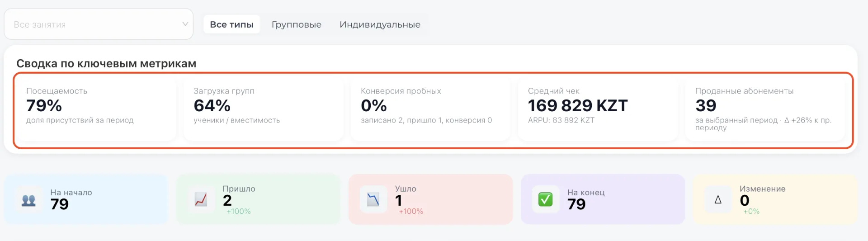Click the Ушло +100% value
Screen dimensions: 868x241
(x=411, y=212)
